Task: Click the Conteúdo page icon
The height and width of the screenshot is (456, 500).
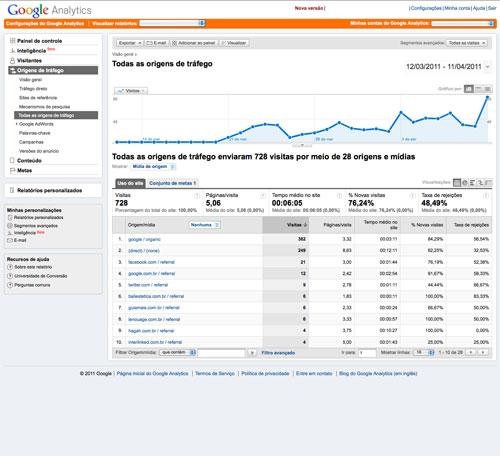Action: (12, 160)
